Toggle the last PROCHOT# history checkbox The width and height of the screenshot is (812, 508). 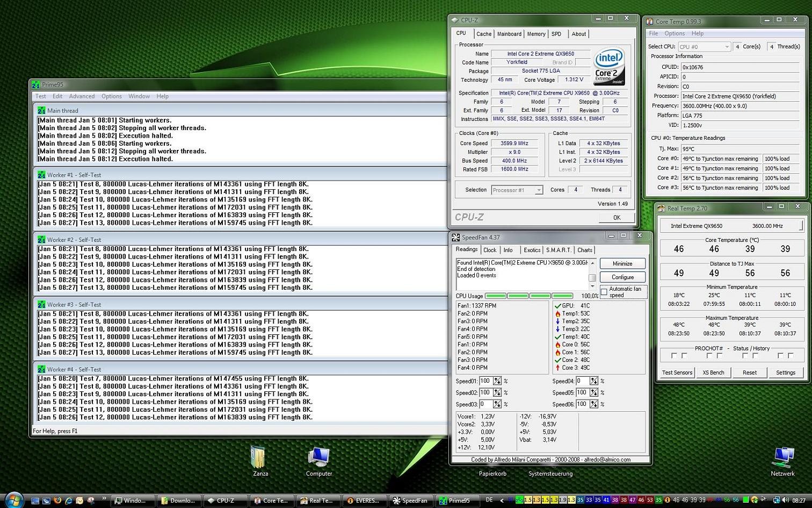coord(791,356)
